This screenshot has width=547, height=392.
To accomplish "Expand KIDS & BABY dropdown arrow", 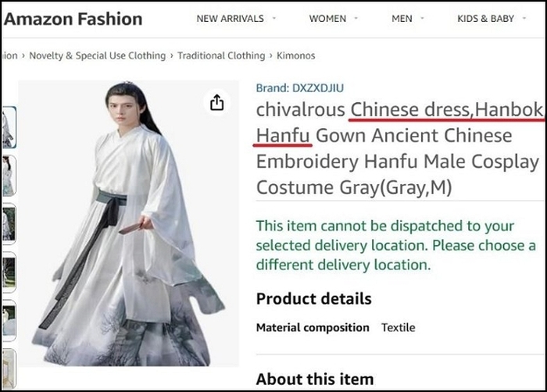I will [524, 18].
